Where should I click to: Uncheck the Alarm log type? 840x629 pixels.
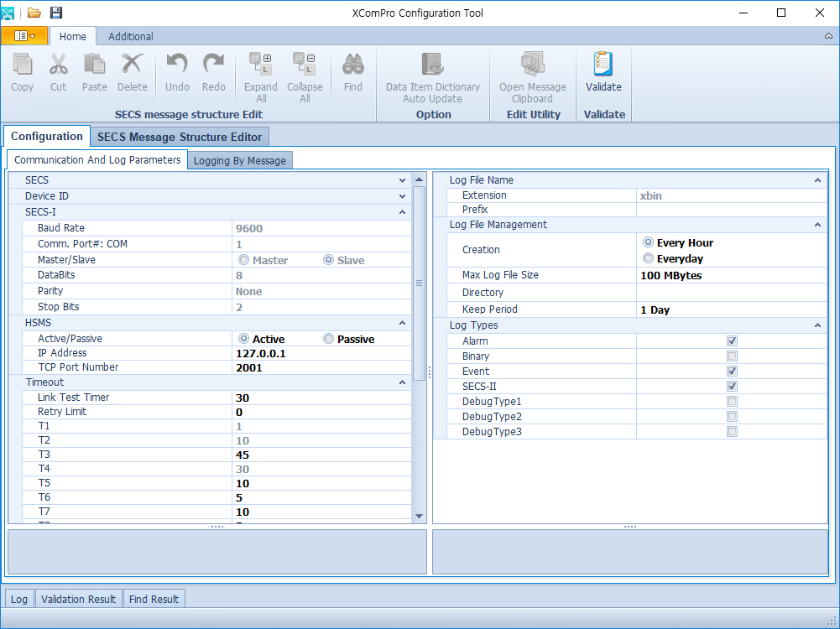click(732, 340)
